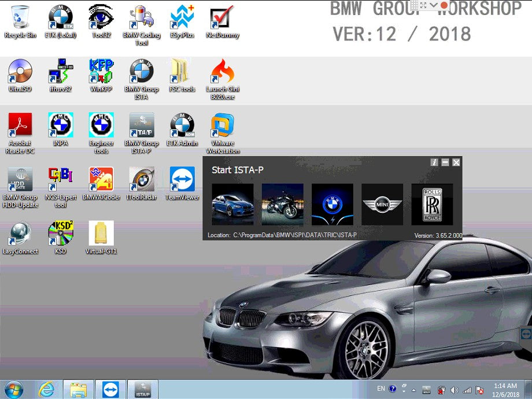Click the NCS-Expert tool shortcut
Image resolution: width=532 pixels, height=399 pixels.
click(x=61, y=180)
